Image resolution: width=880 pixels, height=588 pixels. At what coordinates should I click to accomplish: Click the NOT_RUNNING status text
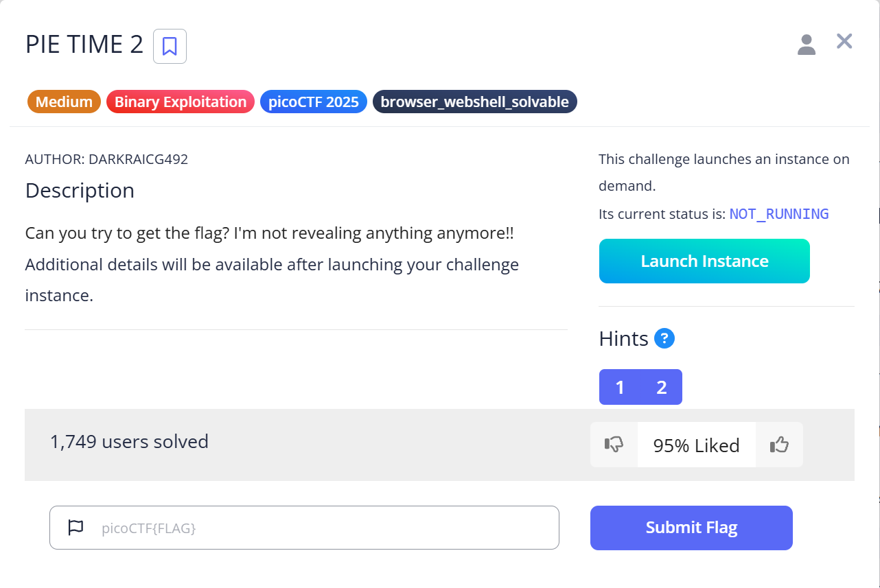coord(779,214)
